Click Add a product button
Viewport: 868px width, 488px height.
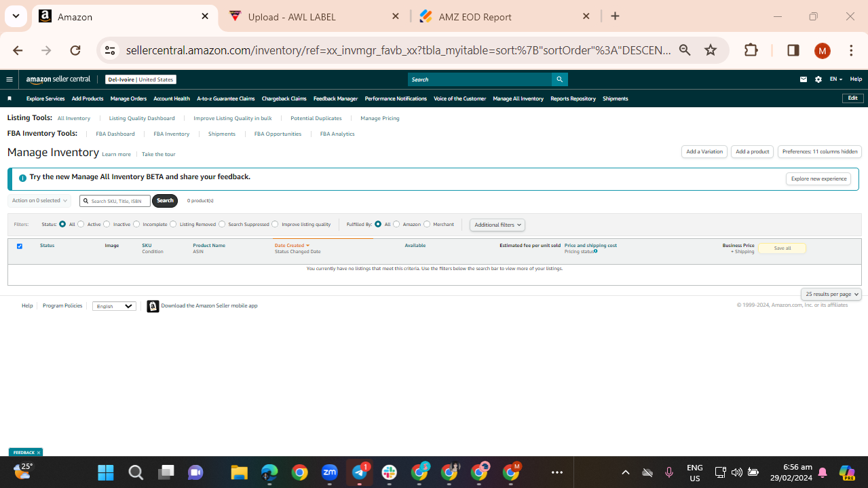coord(753,152)
